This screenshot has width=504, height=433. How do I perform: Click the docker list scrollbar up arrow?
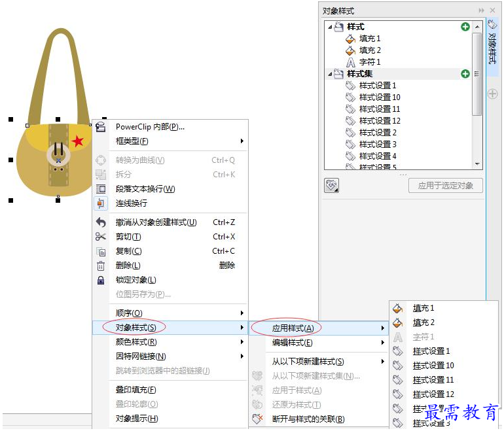click(x=477, y=26)
